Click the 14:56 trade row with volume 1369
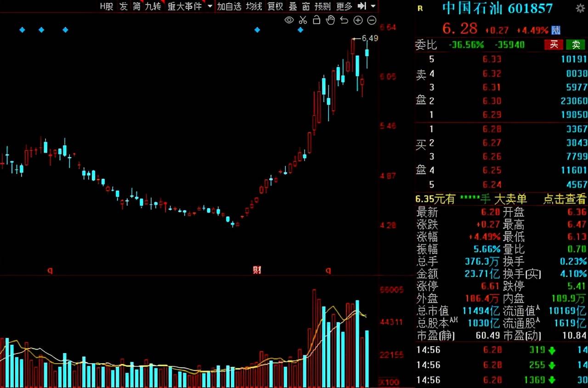Image resolution: width=588 pixels, height=388 pixels. [502, 380]
